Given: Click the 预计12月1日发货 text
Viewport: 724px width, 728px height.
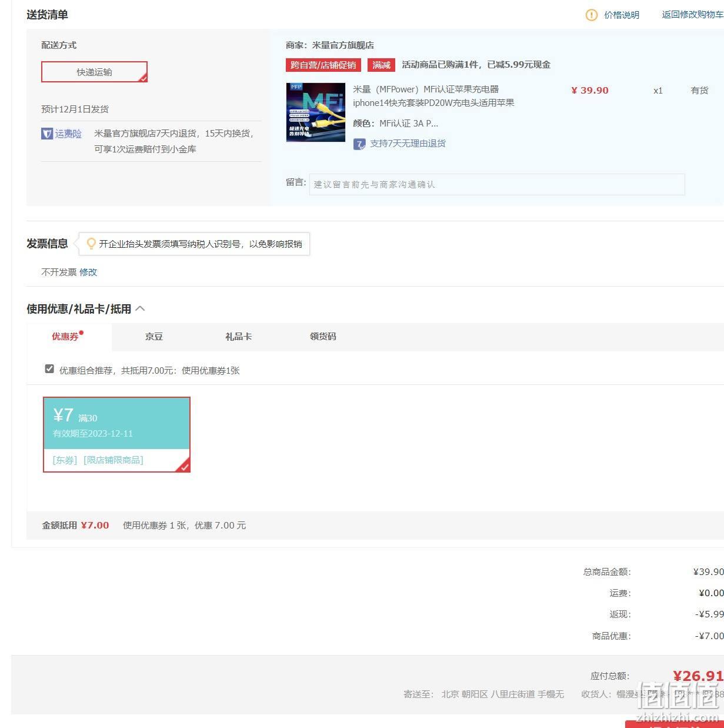Looking at the screenshot, I should click(x=75, y=109).
